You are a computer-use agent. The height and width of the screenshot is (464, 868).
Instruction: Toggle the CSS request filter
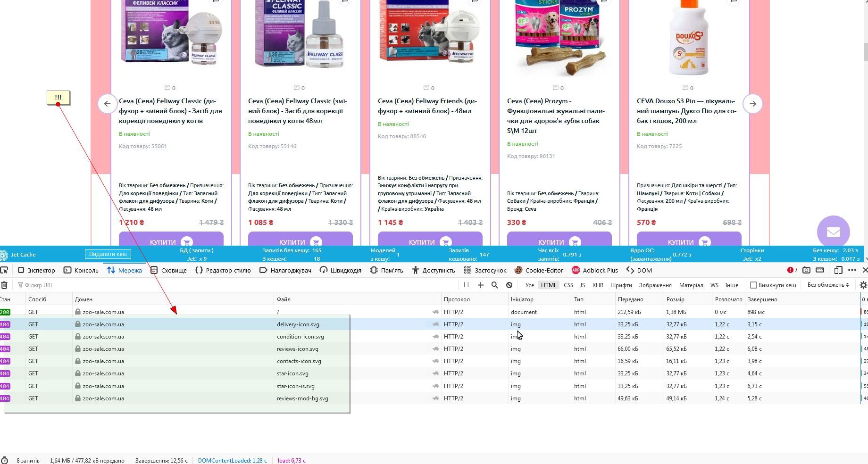[568, 285]
